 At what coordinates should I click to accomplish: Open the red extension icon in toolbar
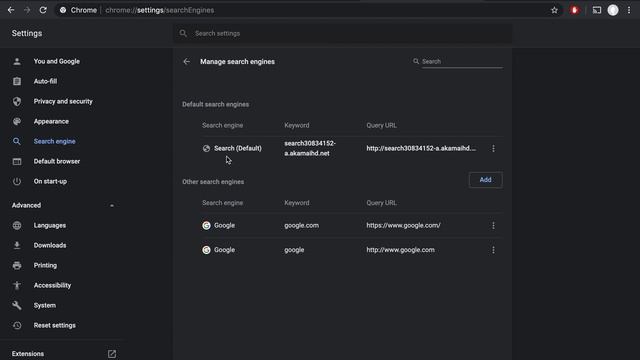574,10
